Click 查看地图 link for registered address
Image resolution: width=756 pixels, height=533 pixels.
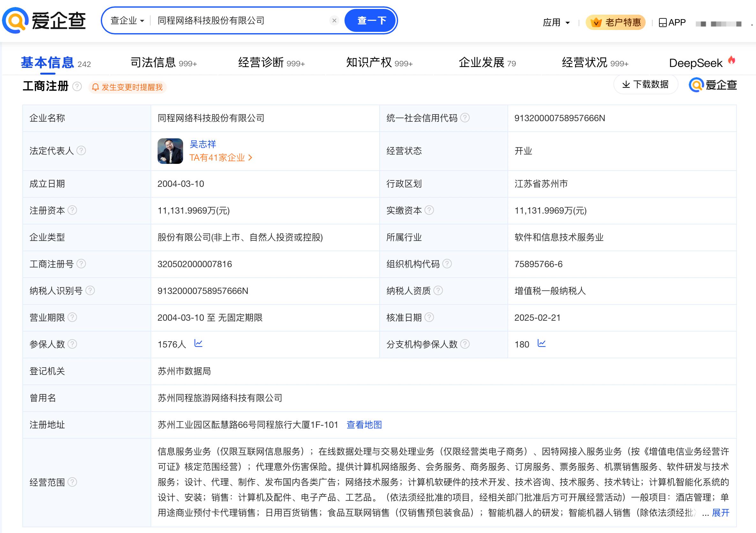point(364,425)
